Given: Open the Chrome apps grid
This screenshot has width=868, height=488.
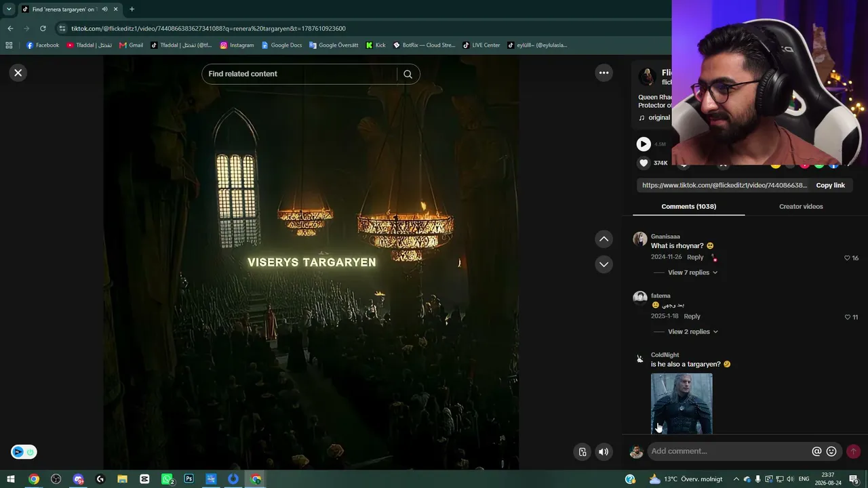Looking at the screenshot, I should (x=9, y=45).
